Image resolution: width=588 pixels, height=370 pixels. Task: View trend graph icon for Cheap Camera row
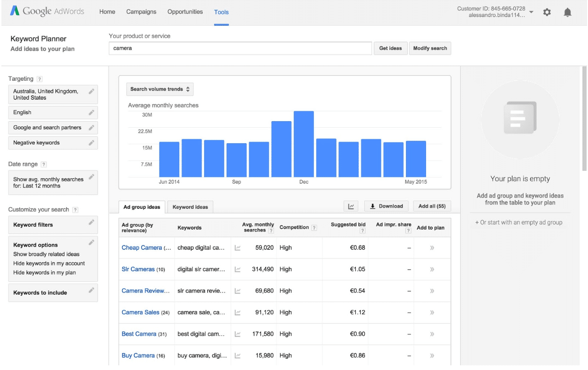[x=237, y=247]
